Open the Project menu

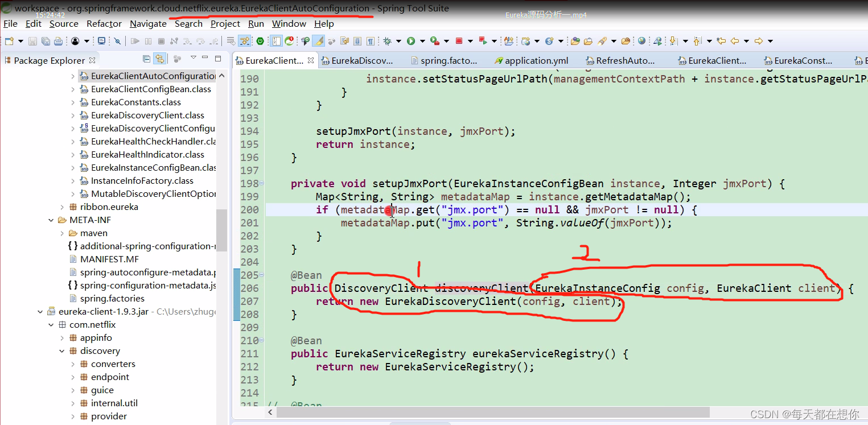pos(225,24)
